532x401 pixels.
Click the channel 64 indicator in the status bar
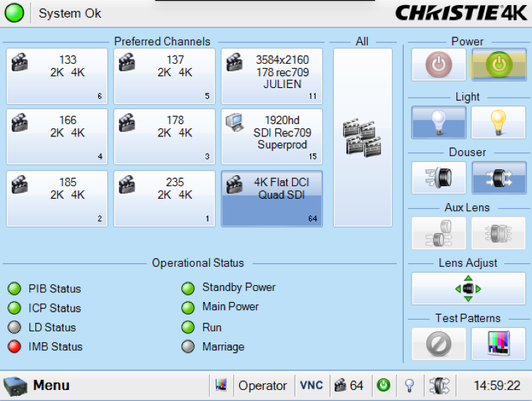coord(349,386)
